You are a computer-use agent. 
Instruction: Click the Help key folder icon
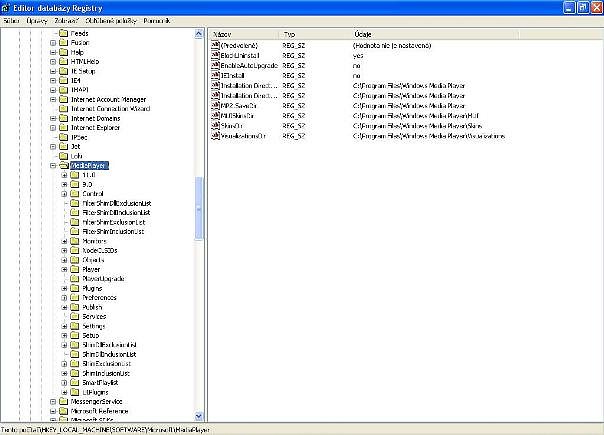63,52
